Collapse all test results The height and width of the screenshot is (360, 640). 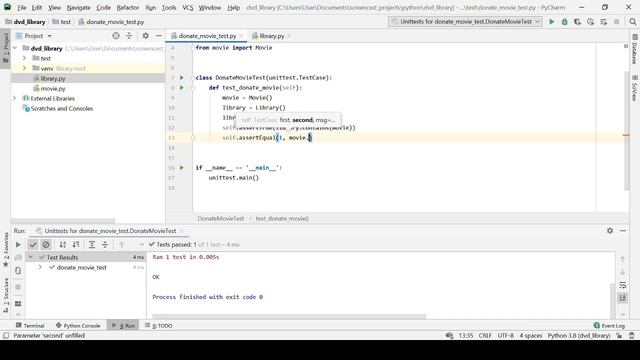[105, 244]
